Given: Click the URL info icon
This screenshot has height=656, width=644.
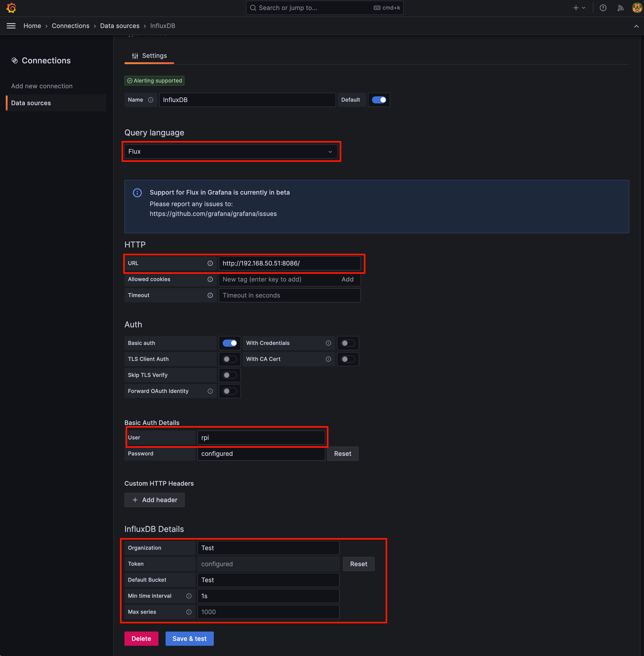Looking at the screenshot, I should 210,263.
